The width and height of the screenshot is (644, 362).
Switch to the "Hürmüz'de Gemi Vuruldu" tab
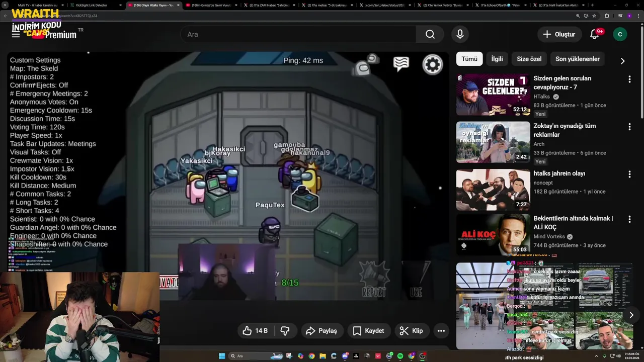coord(211,5)
